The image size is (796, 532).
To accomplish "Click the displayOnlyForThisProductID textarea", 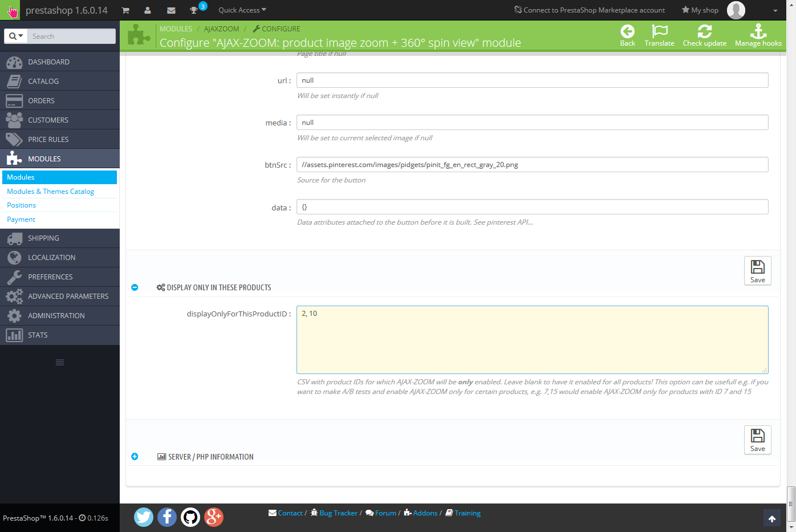I will tap(533, 340).
